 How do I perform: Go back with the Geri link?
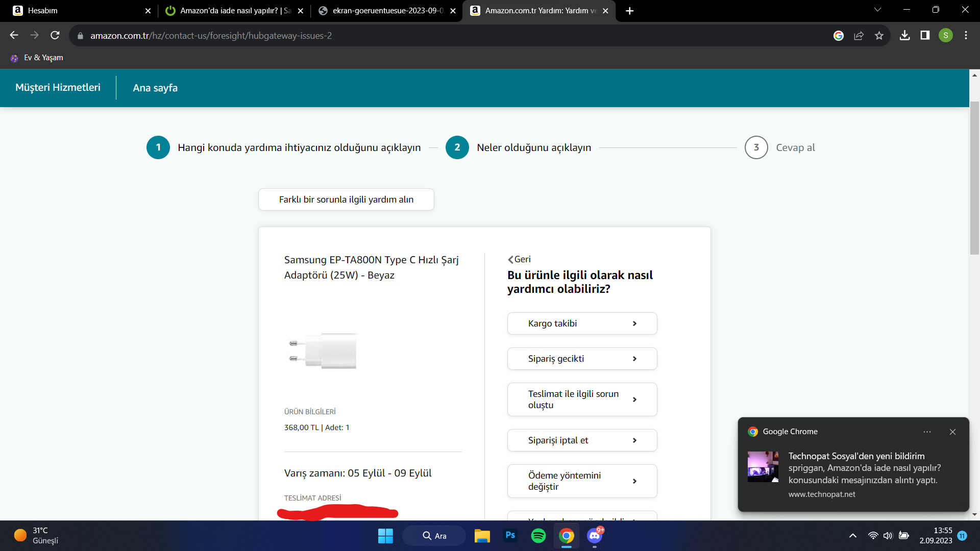(520, 259)
